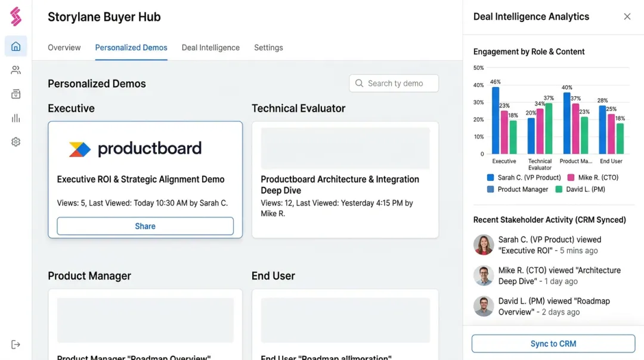
Task: Click Mike R. (CTO) legend swatch
Action: click(x=571, y=178)
